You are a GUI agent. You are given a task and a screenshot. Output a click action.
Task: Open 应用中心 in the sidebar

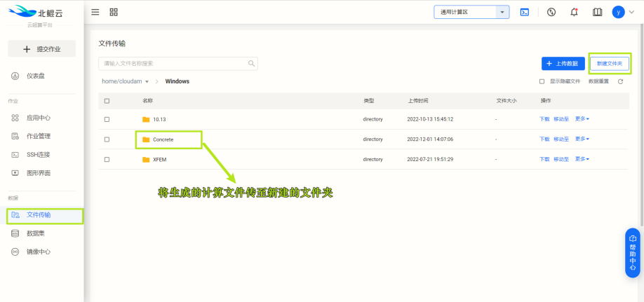(x=39, y=118)
